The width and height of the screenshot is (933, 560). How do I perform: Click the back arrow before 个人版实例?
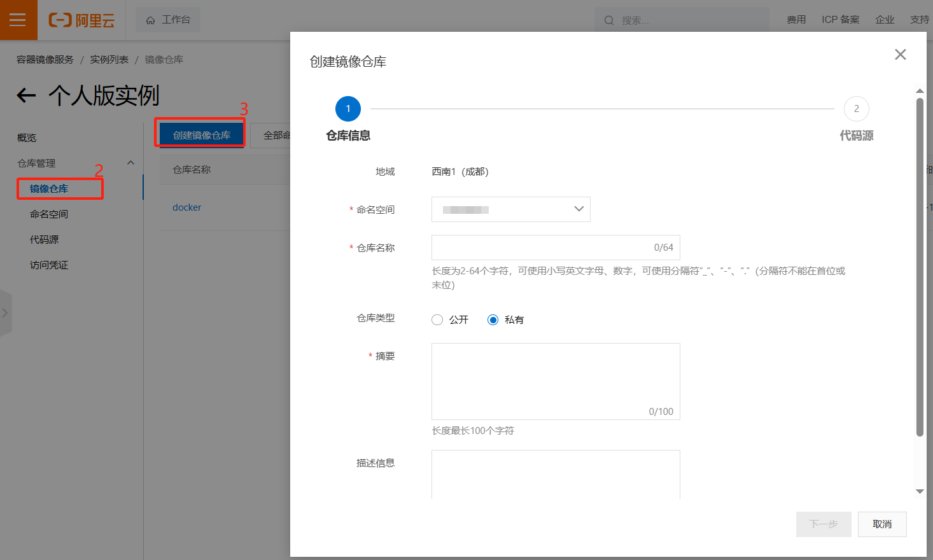click(25, 95)
